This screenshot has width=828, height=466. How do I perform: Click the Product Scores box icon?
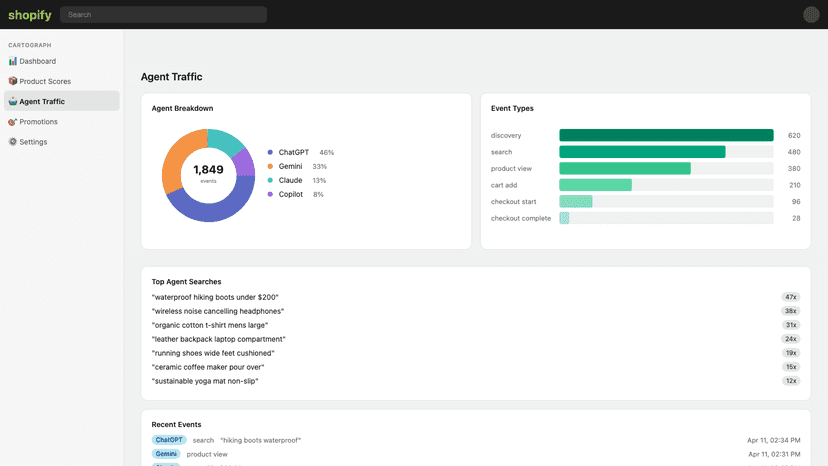pyautogui.click(x=13, y=81)
